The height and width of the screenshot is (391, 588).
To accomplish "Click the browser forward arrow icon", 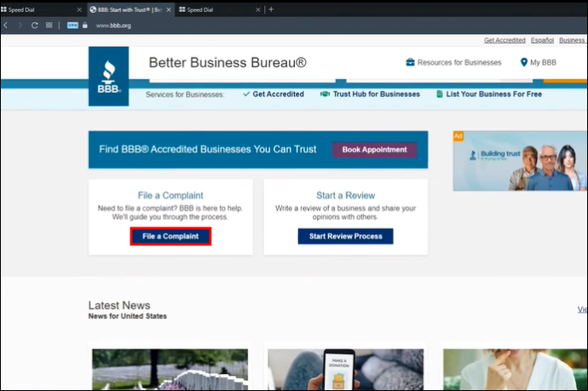I will pos(20,25).
